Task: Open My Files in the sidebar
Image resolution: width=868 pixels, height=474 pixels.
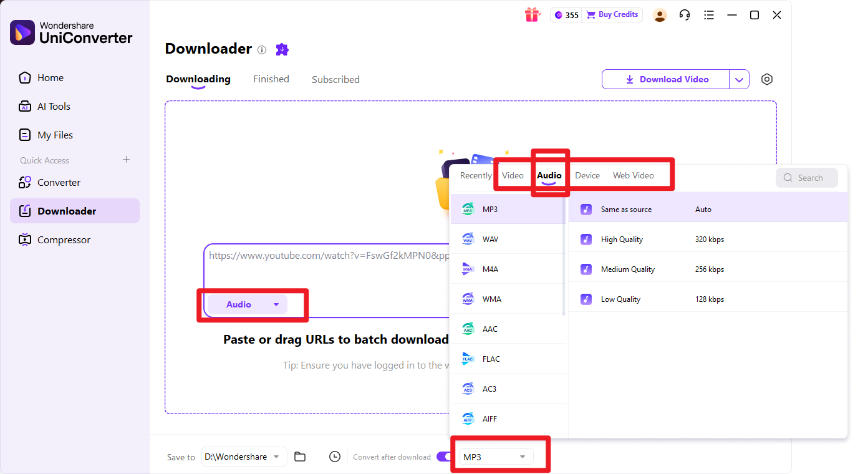Action: 75,135
